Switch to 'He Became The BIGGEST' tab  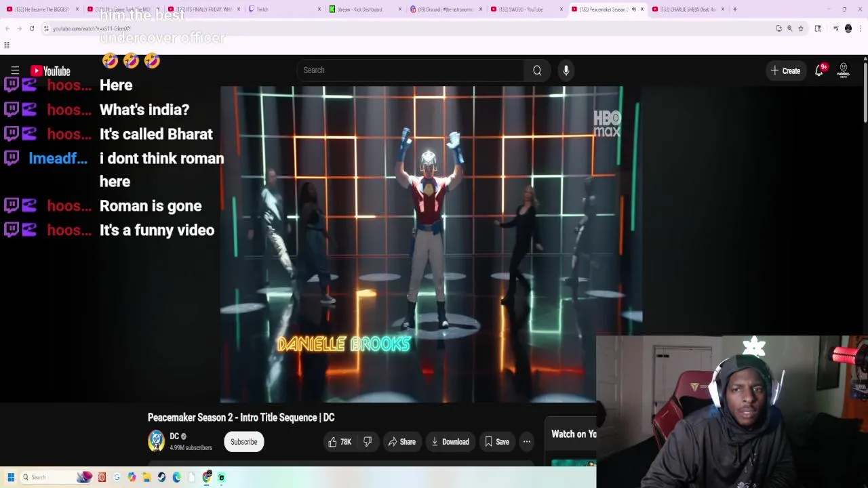[x=42, y=9]
